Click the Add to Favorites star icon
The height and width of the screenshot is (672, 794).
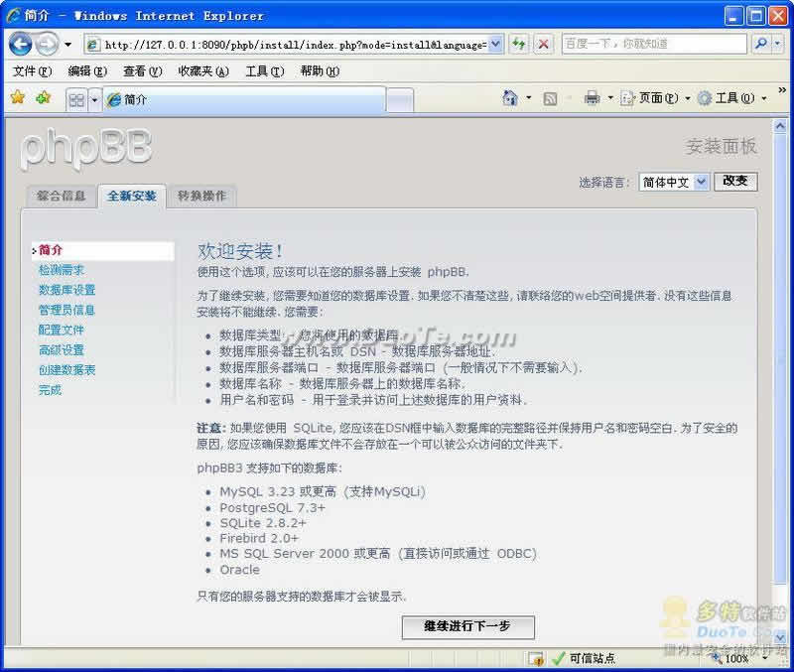43,97
